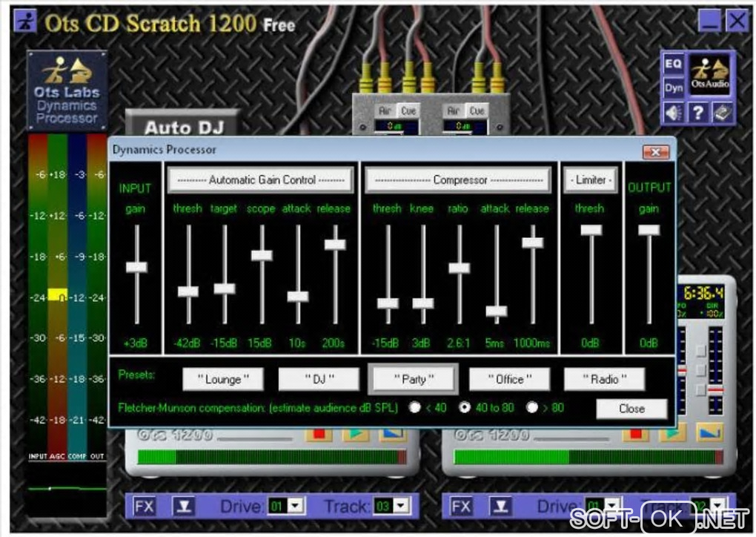Apply the "DJ" preset
756x537 pixels.
click(x=319, y=379)
